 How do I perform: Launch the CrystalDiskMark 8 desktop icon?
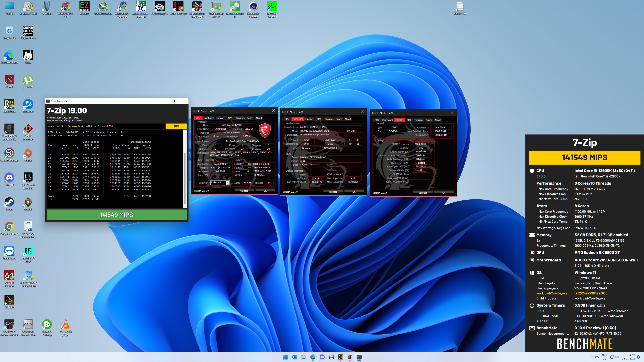pos(235,10)
